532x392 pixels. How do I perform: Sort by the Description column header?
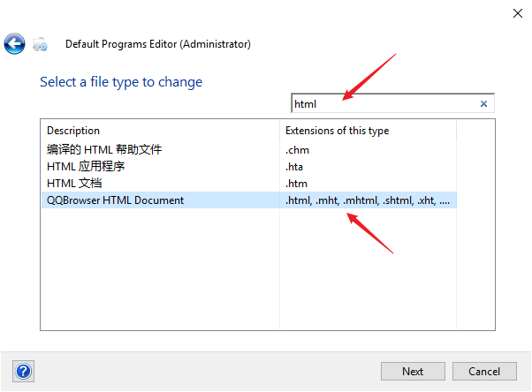[x=159, y=131]
